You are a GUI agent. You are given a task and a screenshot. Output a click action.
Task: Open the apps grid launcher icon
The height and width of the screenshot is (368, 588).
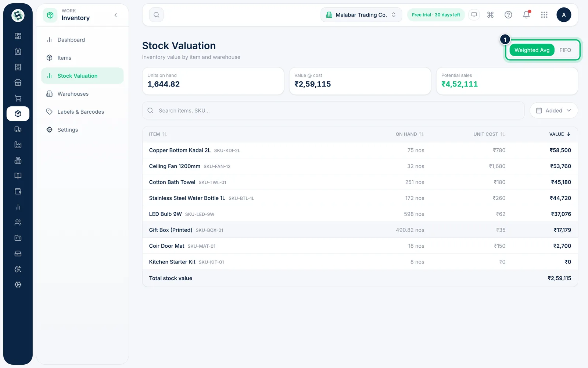[x=544, y=15]
